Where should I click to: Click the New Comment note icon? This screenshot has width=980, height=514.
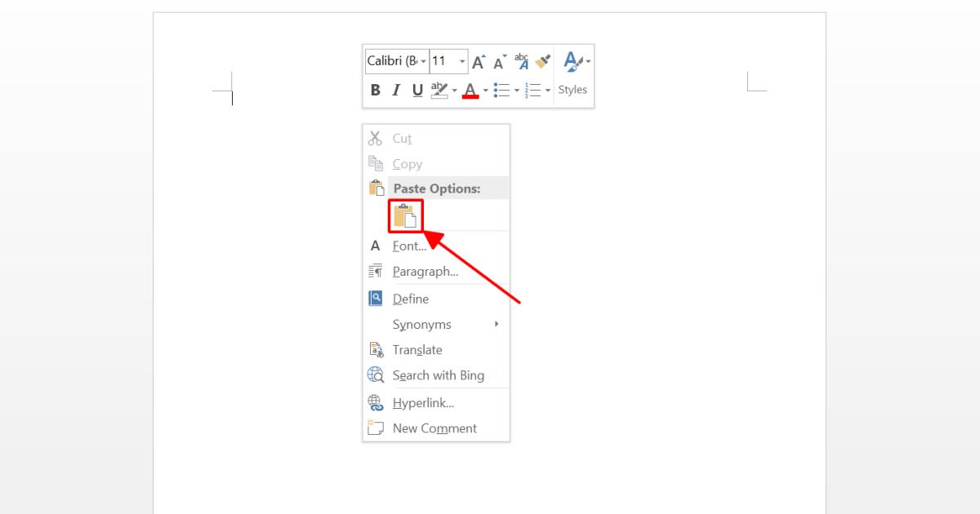376,428
